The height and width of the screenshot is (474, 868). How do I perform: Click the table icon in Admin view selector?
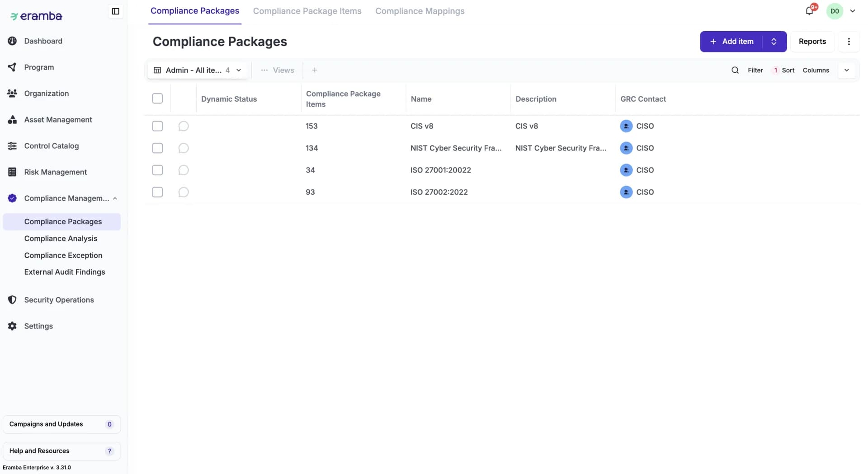coord(157,70)
